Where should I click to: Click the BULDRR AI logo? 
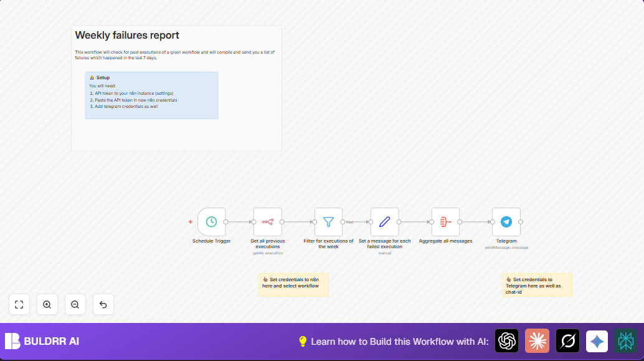click(12, 341)
